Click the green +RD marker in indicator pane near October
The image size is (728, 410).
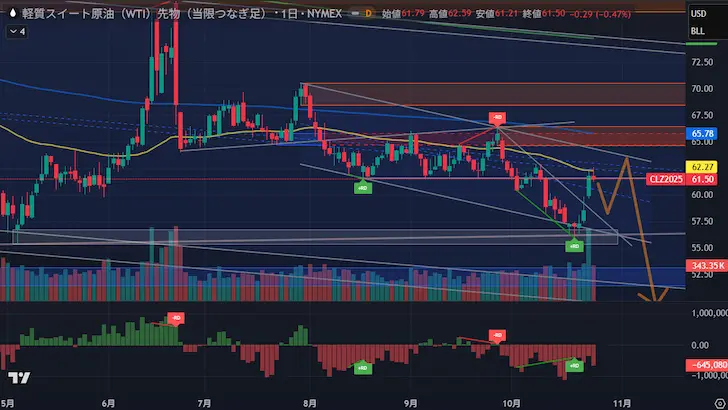(x=575, y=367)
